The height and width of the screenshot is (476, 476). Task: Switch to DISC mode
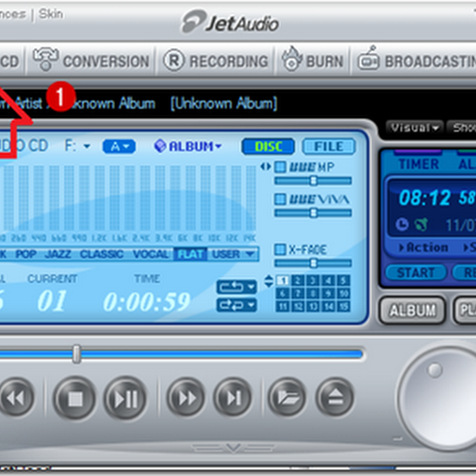pyautogui.click(x=268, y=146)
